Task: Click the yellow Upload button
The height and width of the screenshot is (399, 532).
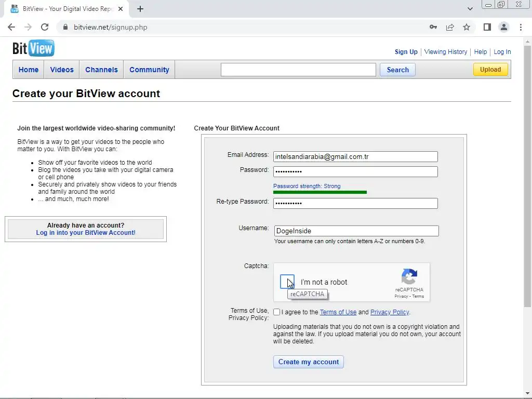Action: click(x=490, y=70)
